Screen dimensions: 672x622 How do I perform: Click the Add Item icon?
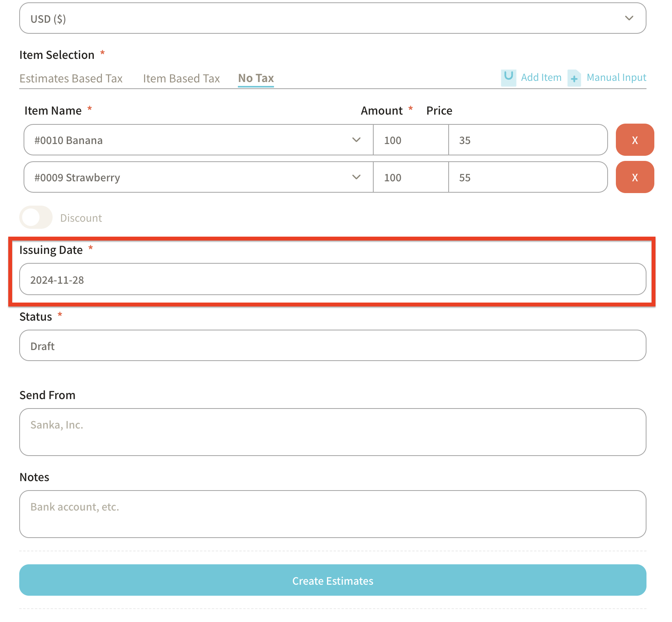[x=508, y=77]
